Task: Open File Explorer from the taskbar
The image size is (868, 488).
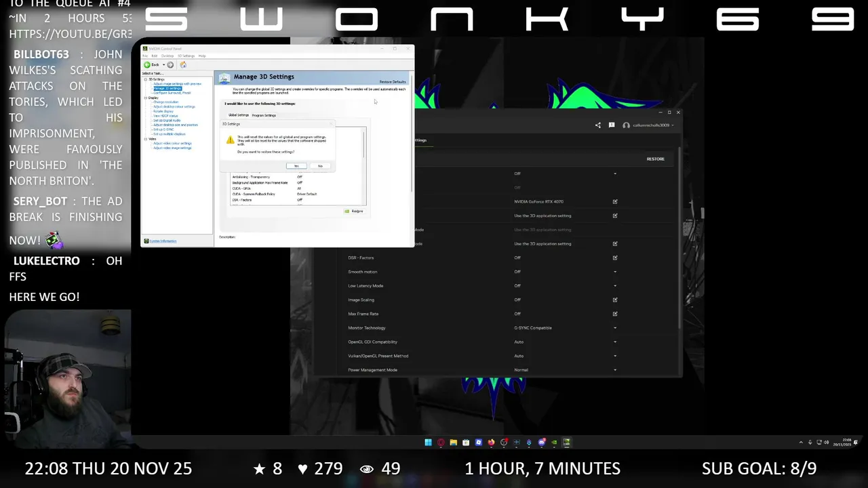Action: pos(454,443)
